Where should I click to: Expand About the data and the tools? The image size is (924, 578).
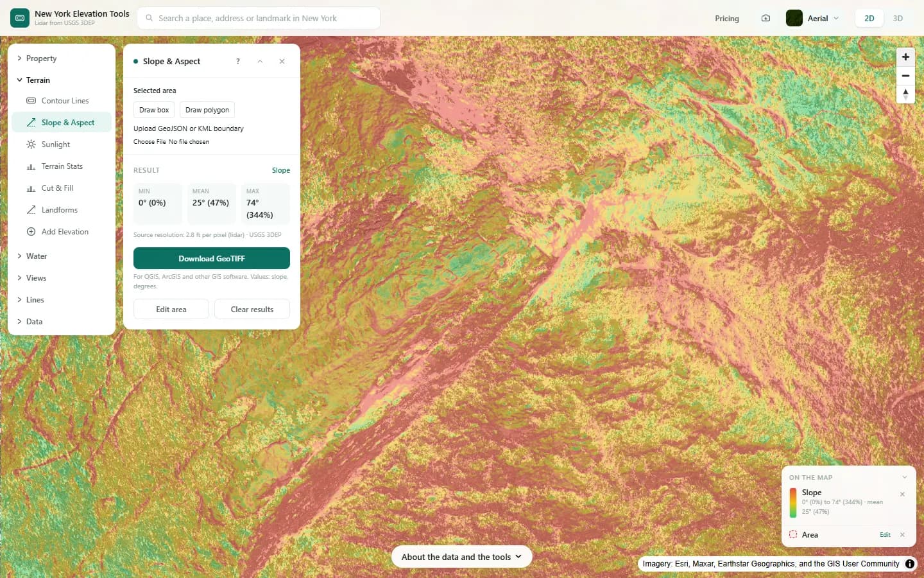point(461,557)
